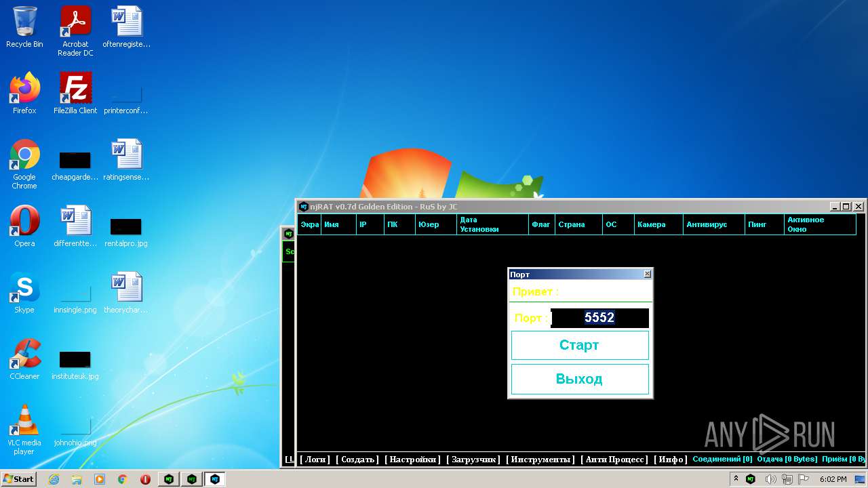Open the ratingsense Word document
The height and width of the screenshot is (488, 868).
127,160
